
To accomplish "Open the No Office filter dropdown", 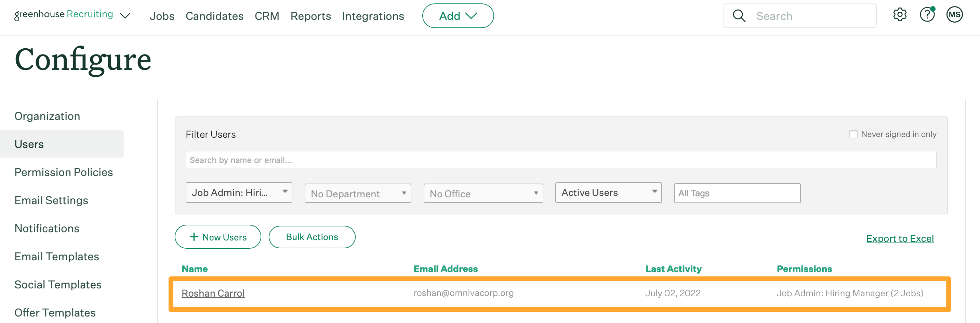I will click(x=483, y=193).
